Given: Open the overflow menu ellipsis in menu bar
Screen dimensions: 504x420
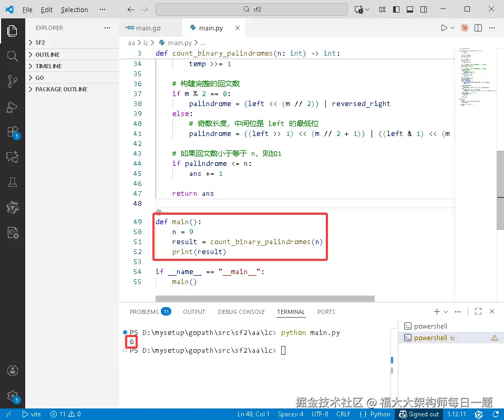Looking at the screenshot, I should coord(102,9).
